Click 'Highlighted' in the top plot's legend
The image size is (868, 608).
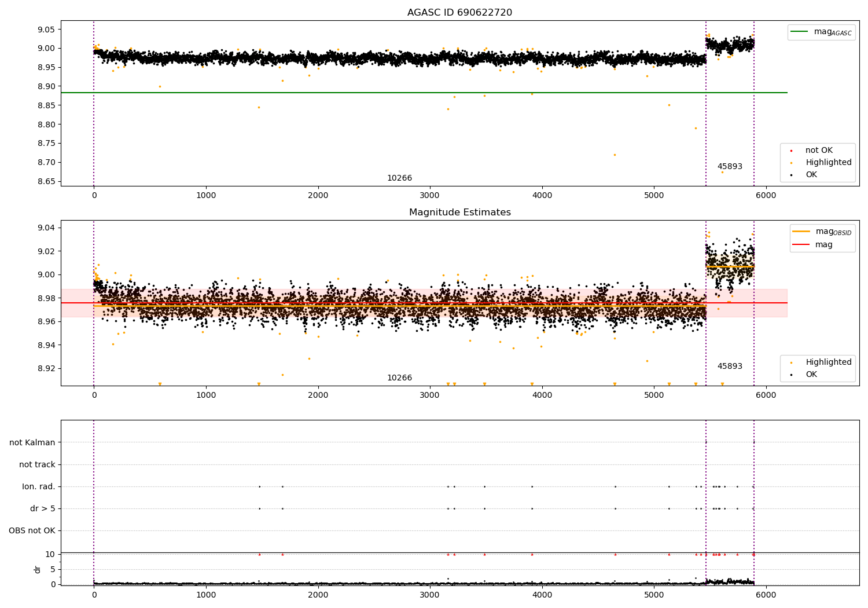tap(828, 163)
